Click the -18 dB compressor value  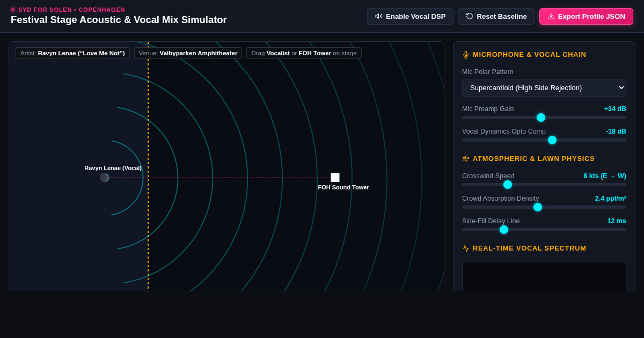pos(616,131)
